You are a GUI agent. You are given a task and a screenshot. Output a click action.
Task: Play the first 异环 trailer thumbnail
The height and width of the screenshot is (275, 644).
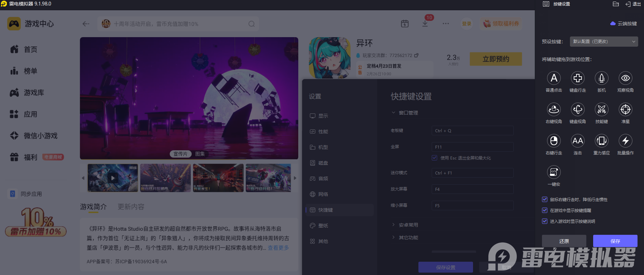click(x=113, y=178)
